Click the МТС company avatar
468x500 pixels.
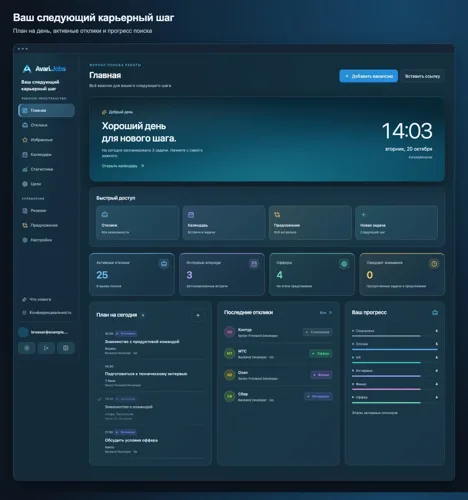coord(229,353)
